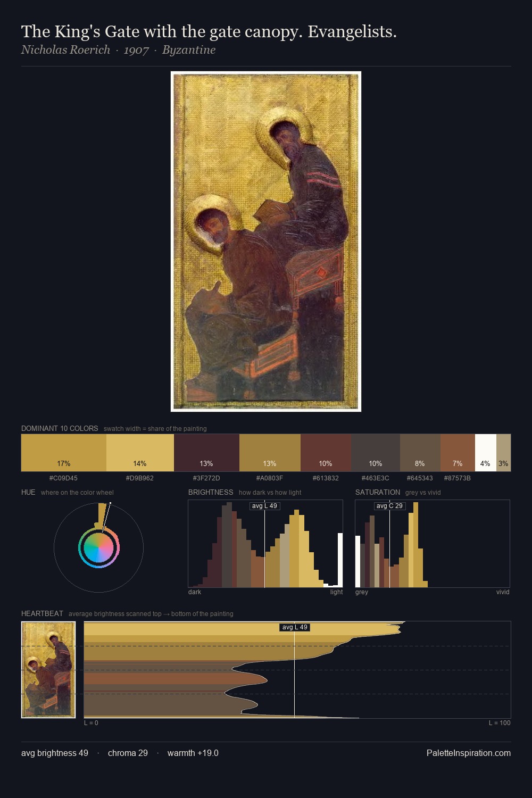The image size is (532, 798).
Task: Click the 'L = 100' axis label
Action: [500, 723]
